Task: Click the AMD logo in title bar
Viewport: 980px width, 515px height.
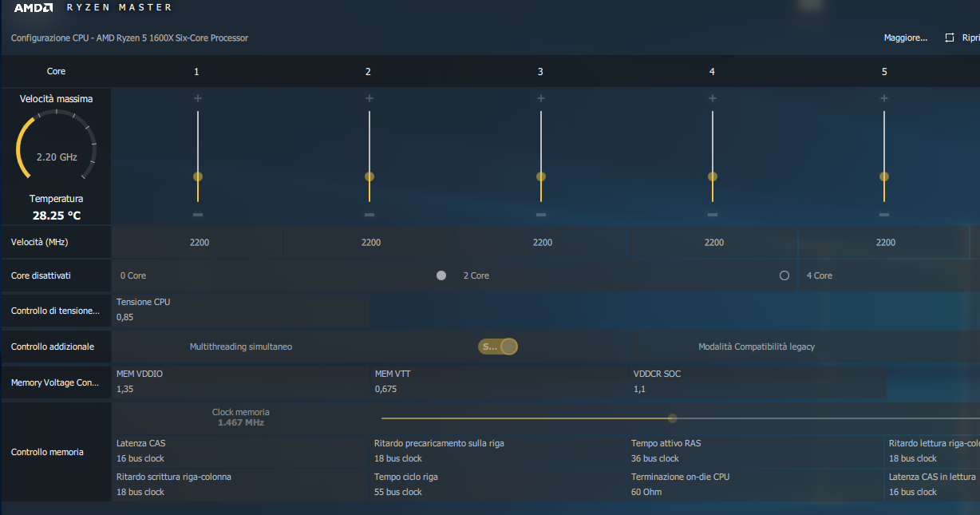Action: pyautogui.click(x=34, y=8)
